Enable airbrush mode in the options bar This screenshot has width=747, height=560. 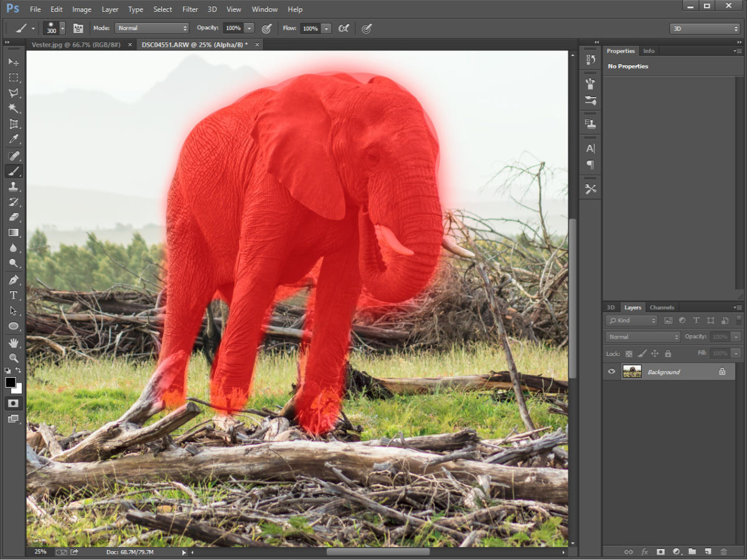tap(343, 28)
